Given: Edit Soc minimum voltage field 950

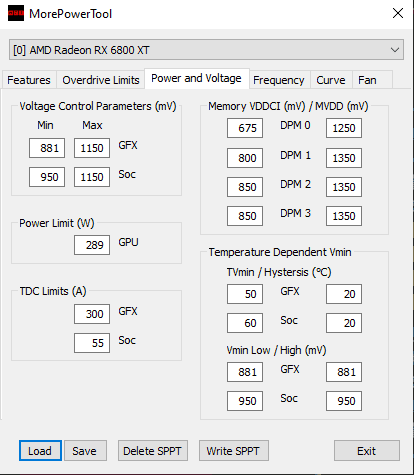Looking at the screenshot, I should point(47,177).
